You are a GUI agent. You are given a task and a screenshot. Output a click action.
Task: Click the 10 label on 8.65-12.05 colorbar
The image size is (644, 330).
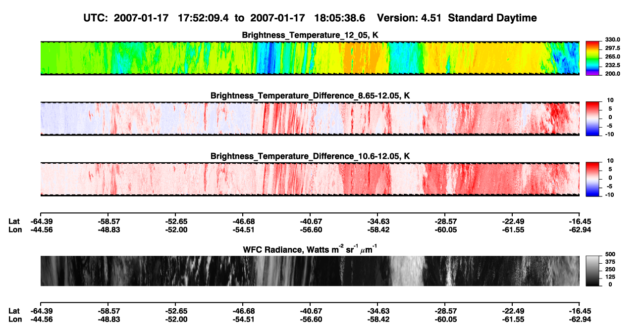[x=610, y=100]
